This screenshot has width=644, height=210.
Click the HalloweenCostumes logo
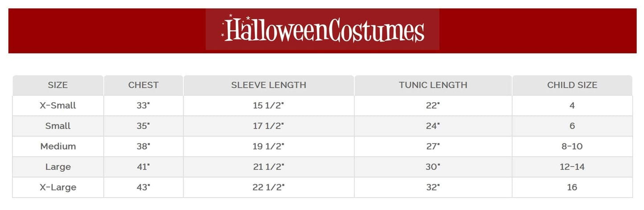[x=322, y=29]
